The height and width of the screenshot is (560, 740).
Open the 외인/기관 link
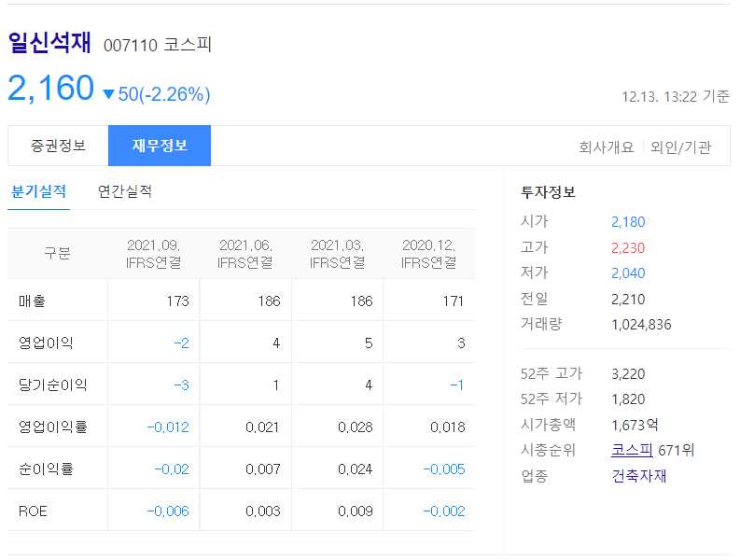click(680, 147)
